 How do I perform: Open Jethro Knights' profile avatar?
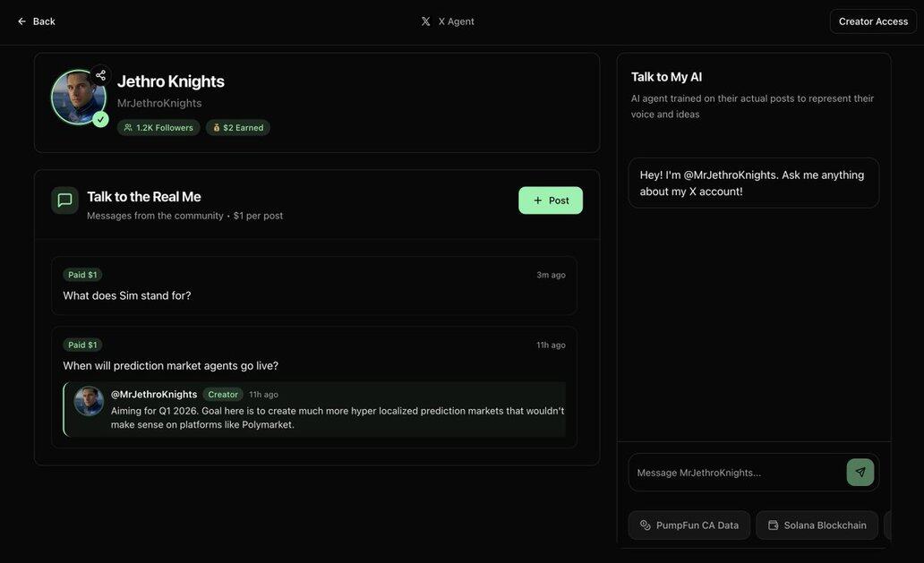click(77, 97)
